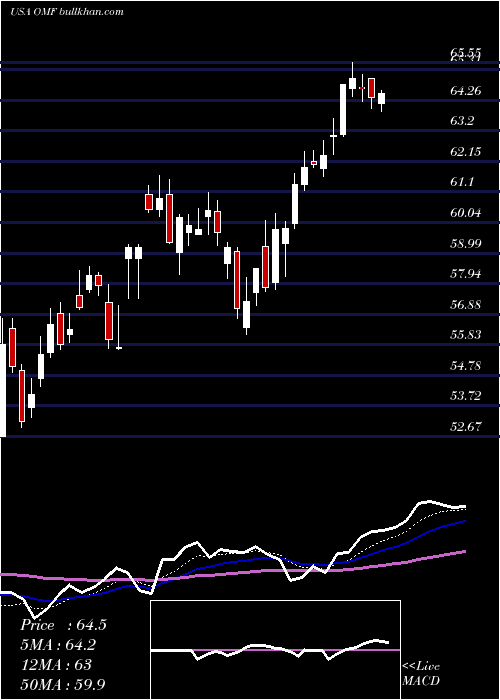Click the 56.88 price axis label
The width and height of the screenshot is (500, 700).
pos(466,305)
